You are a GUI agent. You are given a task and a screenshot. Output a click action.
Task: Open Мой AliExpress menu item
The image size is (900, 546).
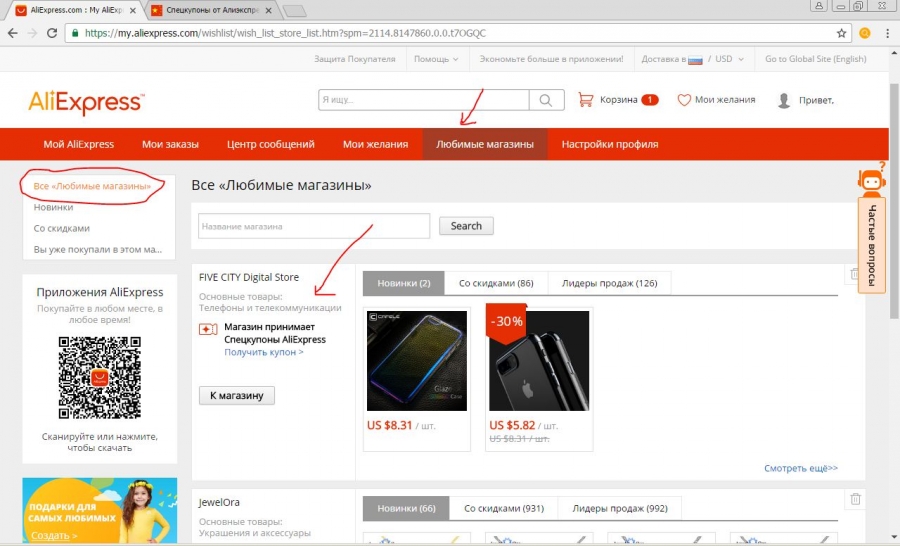[x=79, y=144]
